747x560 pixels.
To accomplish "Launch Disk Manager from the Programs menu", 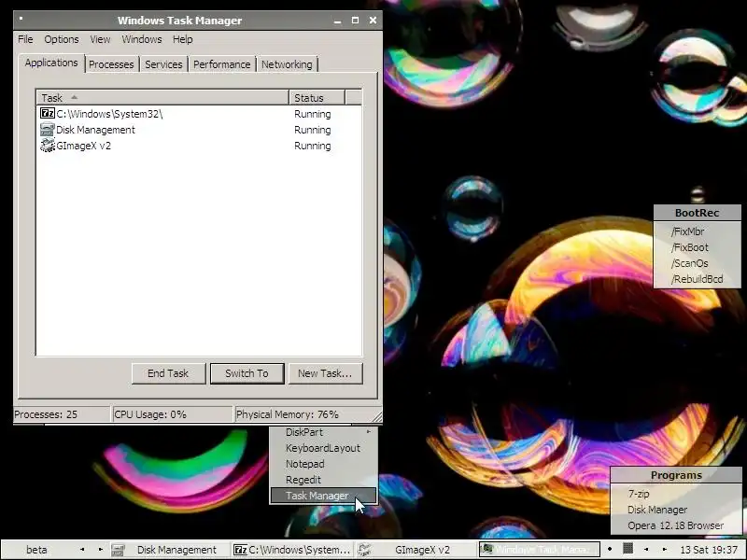I will tap(676, 510).
